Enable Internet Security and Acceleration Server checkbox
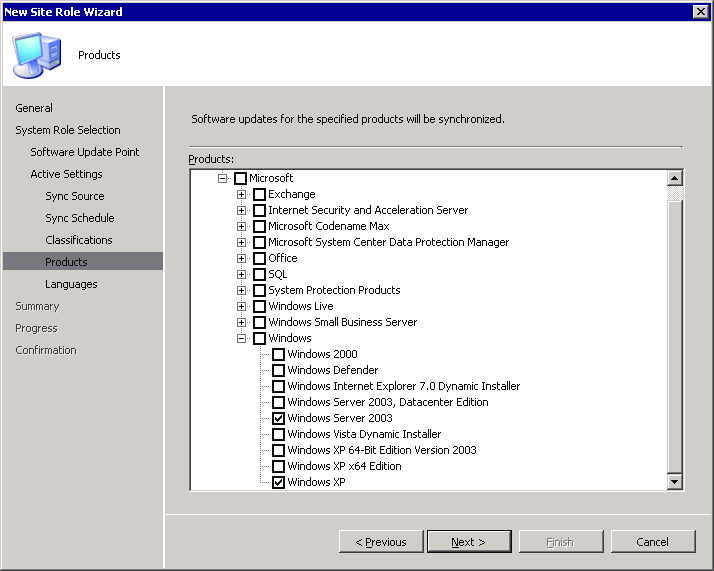This screenshot has width=714, height=571. pos(260,210)
